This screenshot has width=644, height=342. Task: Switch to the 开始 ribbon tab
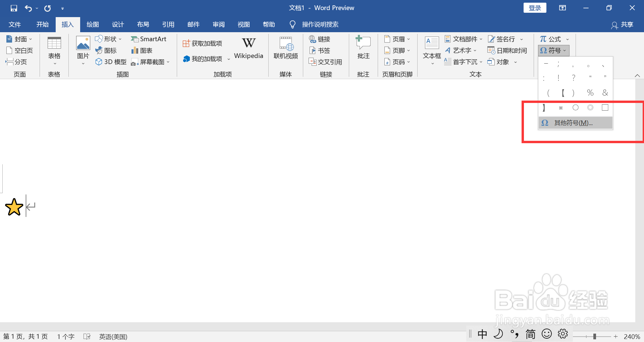tap(42, 24)
